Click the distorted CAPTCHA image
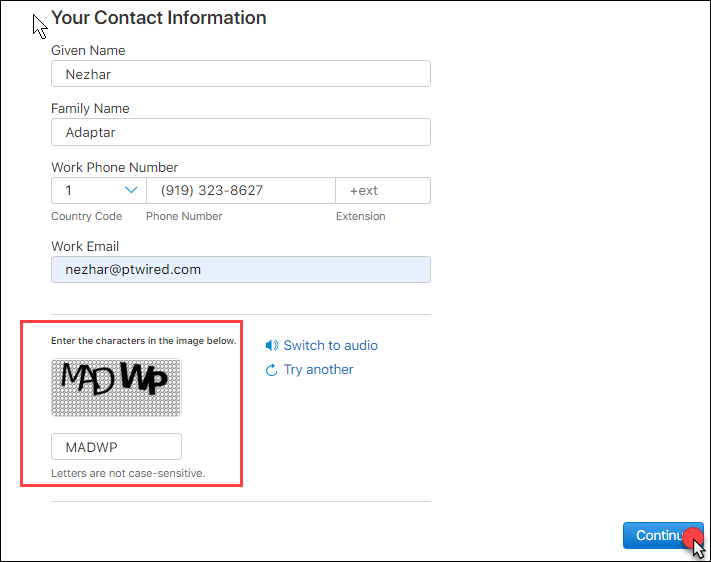 click(x=116, y=387)
